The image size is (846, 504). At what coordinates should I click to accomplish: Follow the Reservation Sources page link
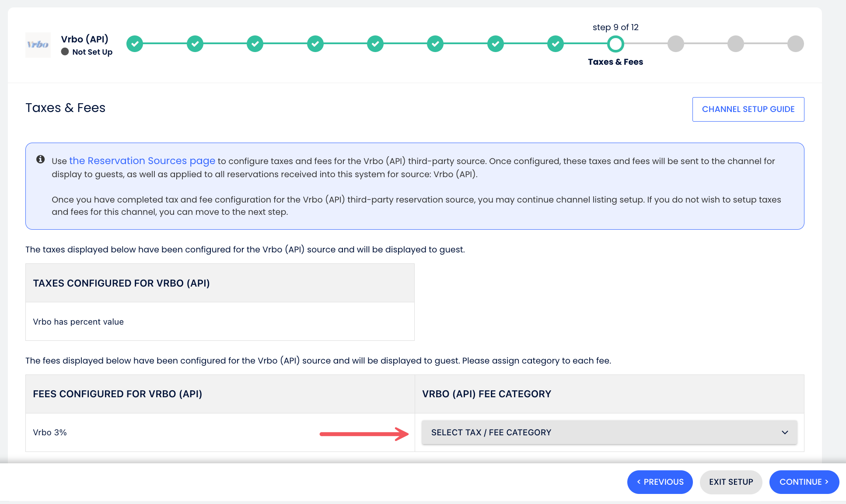click(x=142, y=161)
